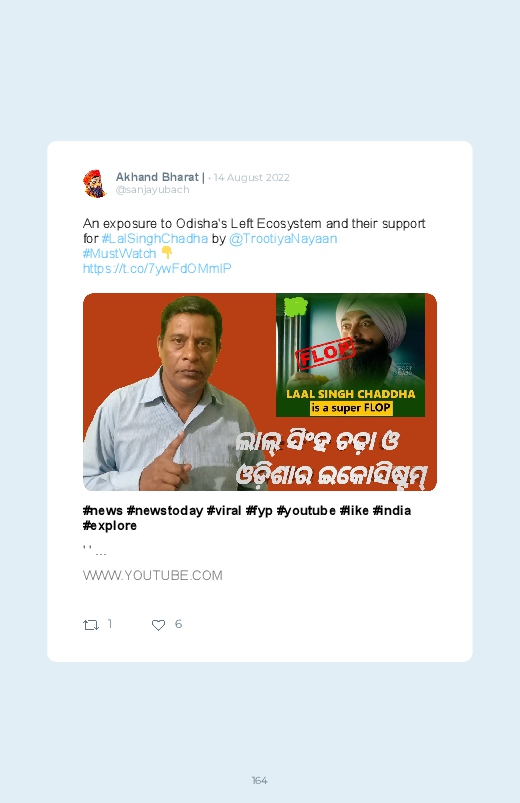Click the FLOP stamp in thumbnail
The height and width of the screenshot is (803, 520).
pyautogui.click(x=325, y=353)
